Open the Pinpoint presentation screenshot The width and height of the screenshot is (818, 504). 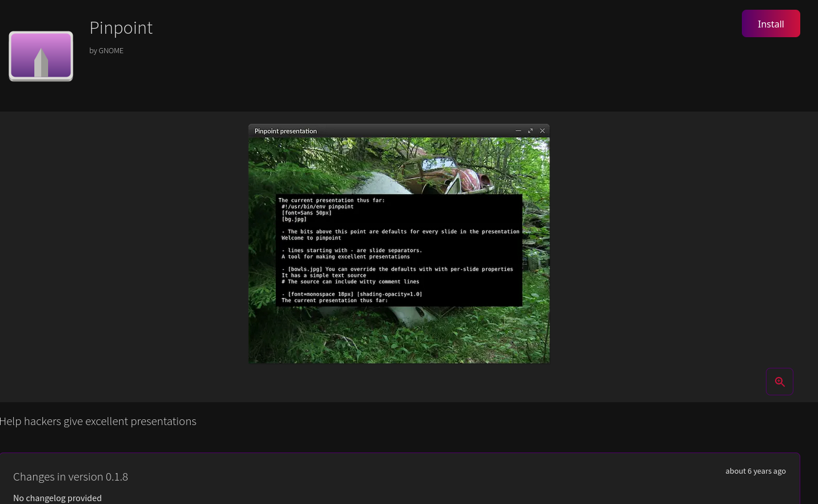pos(399,243)
